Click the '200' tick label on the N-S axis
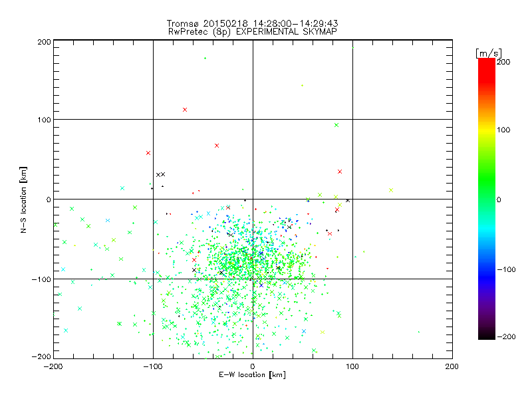Screen dimensions: 532x399 [x=44, y=42]
